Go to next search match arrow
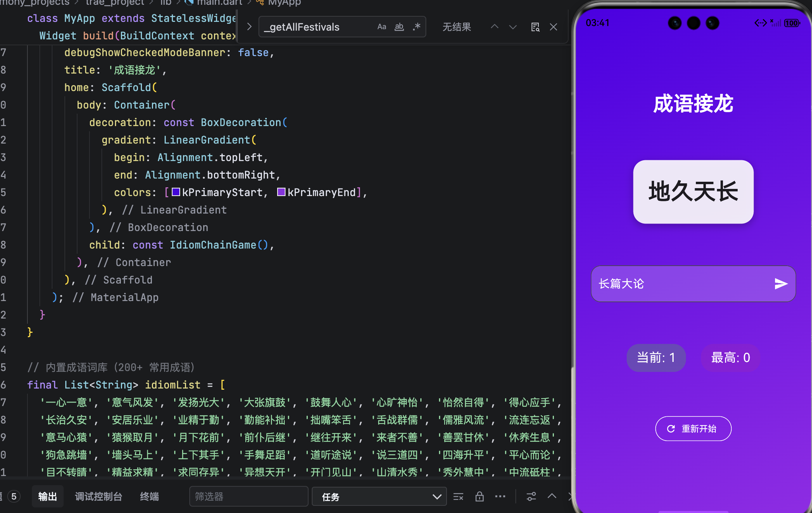Viewport: 812px width, 513px height. click(513, 27)
